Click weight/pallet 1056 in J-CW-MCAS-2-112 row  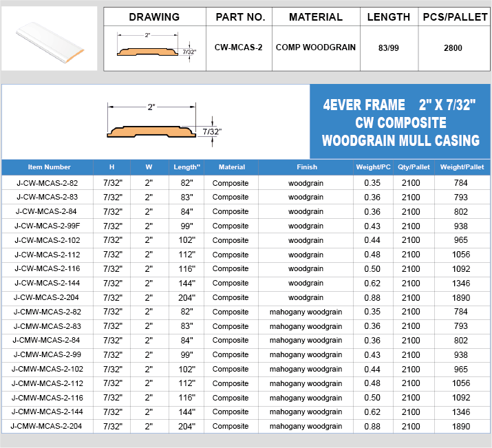(461, 255)
